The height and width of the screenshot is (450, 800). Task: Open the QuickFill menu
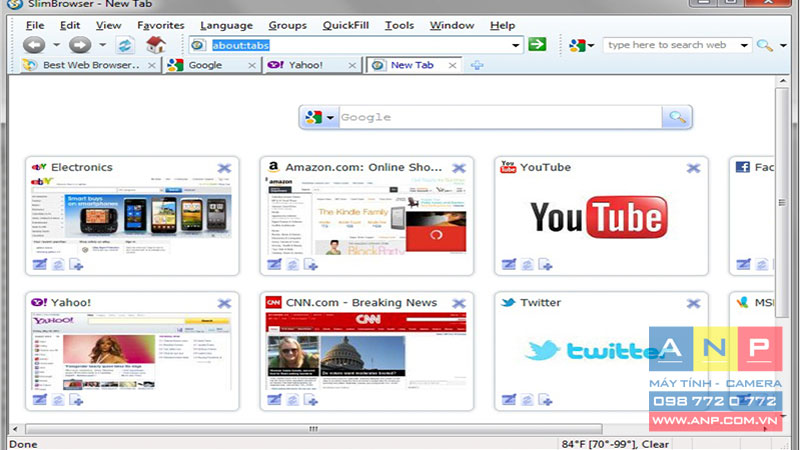coord(345,25)
